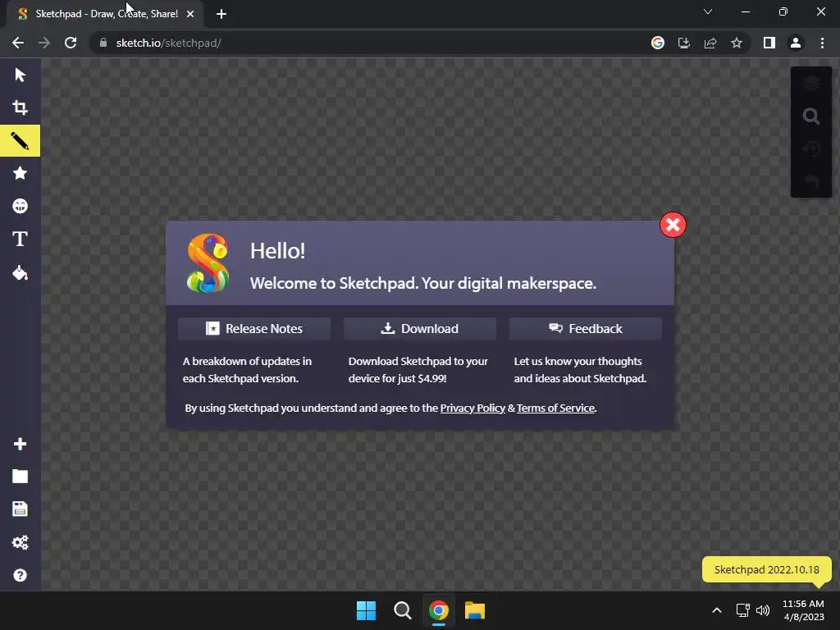Reload the sketch.io page

(x=71, y=43)
